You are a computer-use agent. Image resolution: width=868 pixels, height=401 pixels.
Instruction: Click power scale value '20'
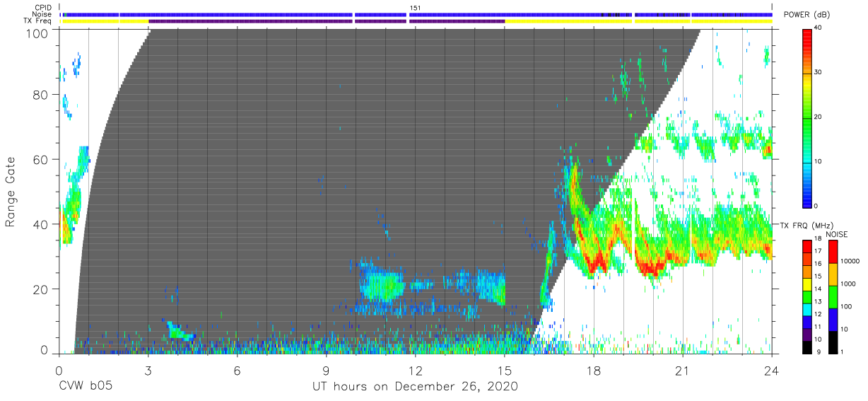[x=816, y=117]
